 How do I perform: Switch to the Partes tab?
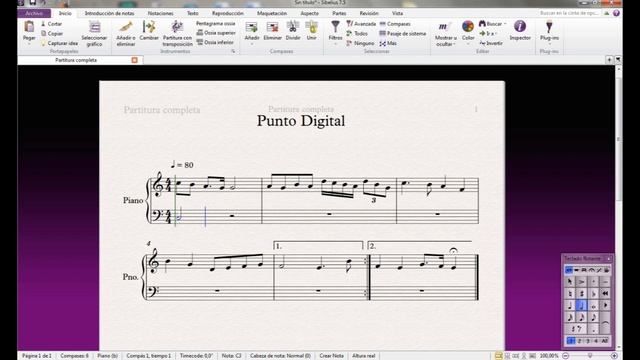tap(339, 13)
